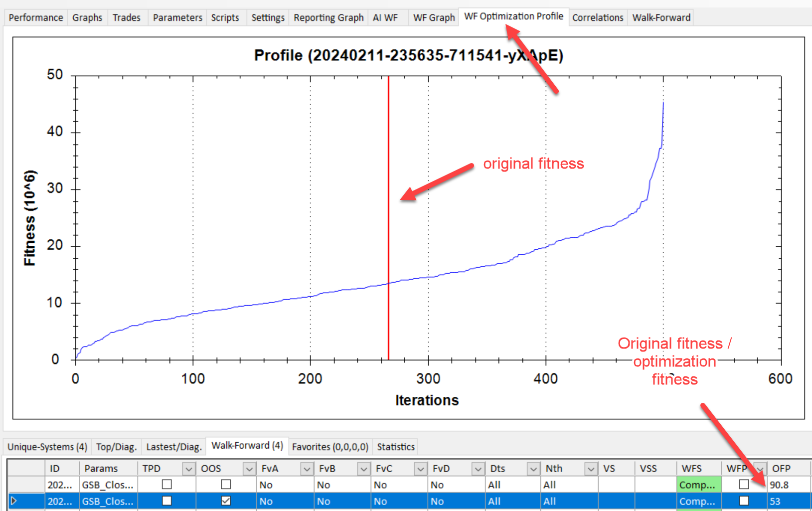
Task: Tick the WFP checkbox in the first row
Action: pos(744,484)
